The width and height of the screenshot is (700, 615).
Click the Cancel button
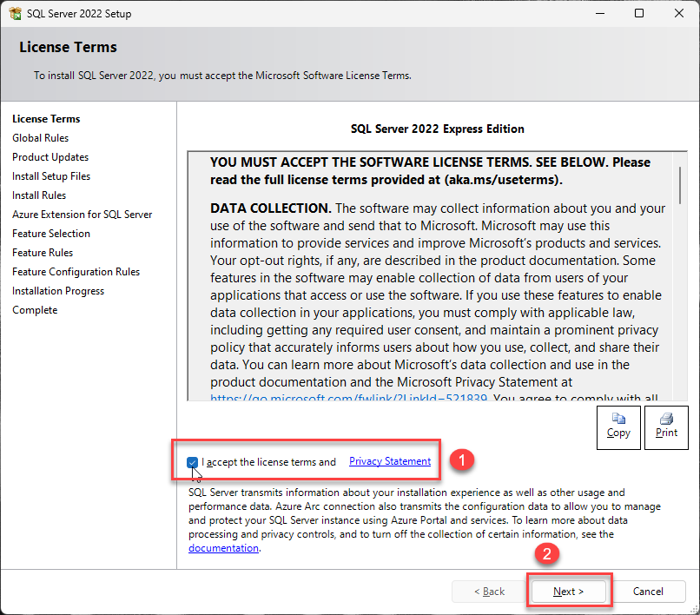648,592
